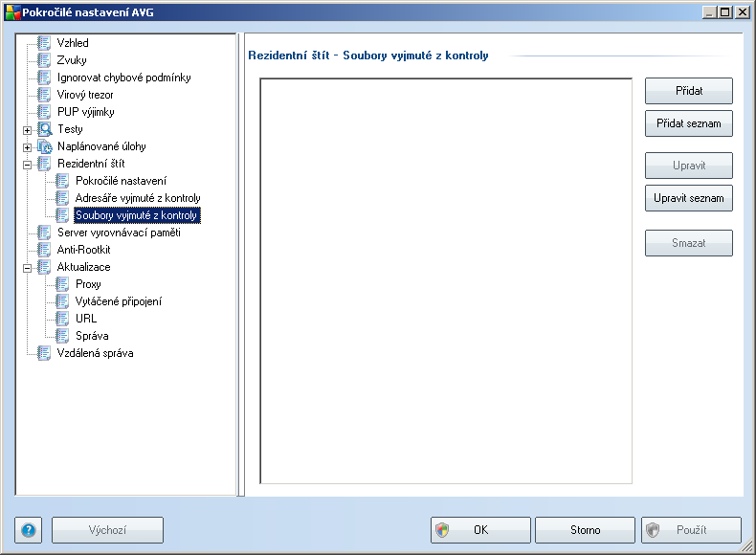Click the Virový trezor icon
This screenshot has height=555, width=756.
(x=44, y=95)
